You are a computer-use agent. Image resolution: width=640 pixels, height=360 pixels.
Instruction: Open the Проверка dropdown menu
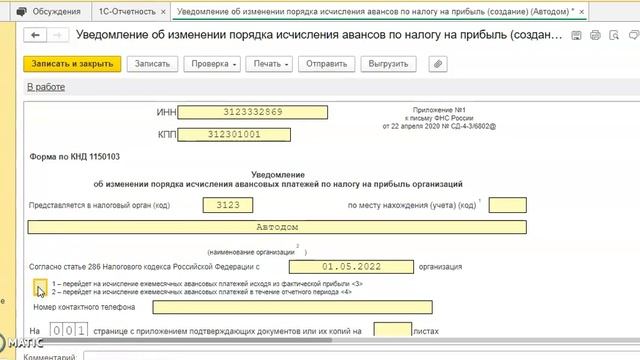(212, 64)
